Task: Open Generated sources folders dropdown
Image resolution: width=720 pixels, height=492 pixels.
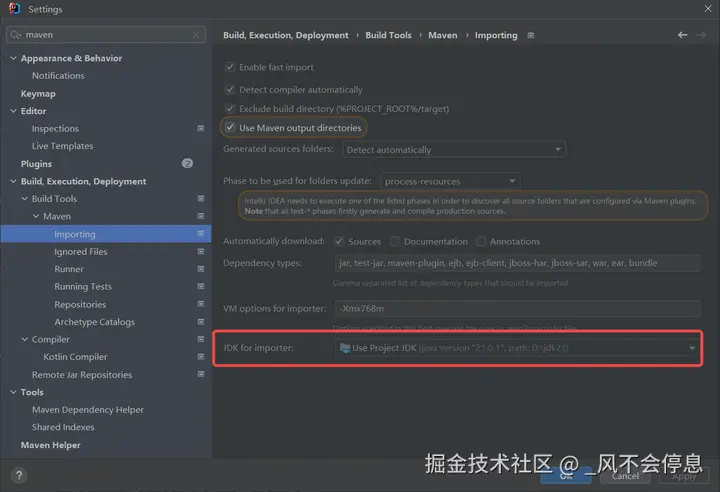Action: (454, 150)
